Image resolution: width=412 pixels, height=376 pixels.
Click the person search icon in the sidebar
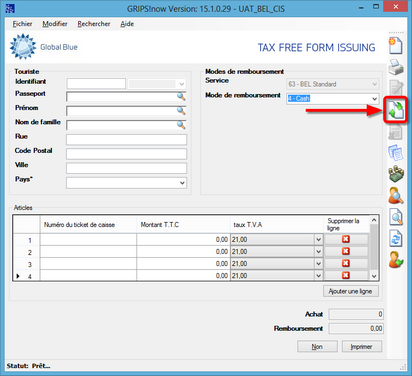396,195
